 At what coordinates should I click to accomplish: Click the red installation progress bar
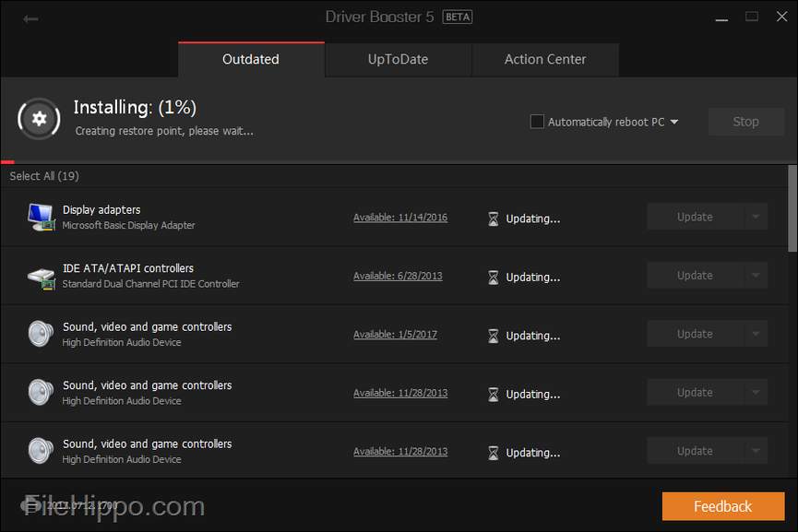pyautogui.click(x=7, y=162)
